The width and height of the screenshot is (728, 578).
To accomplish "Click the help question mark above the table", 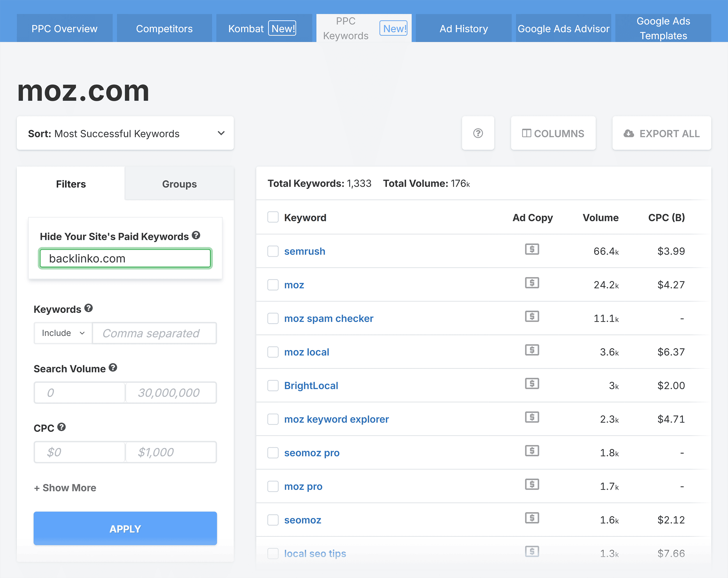I will click(x=478, y=133).
